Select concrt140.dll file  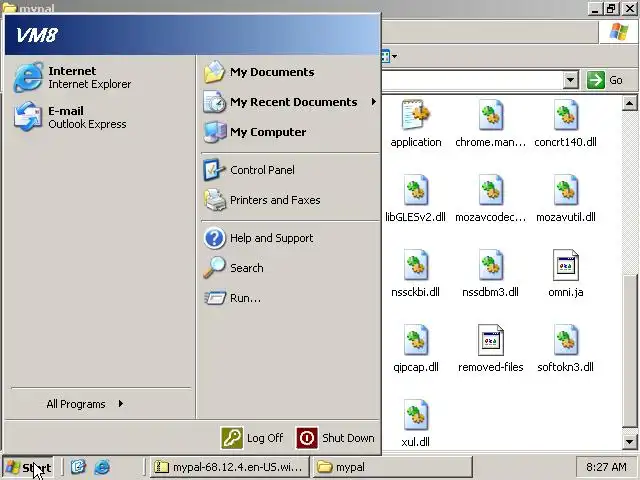[566, 123]
